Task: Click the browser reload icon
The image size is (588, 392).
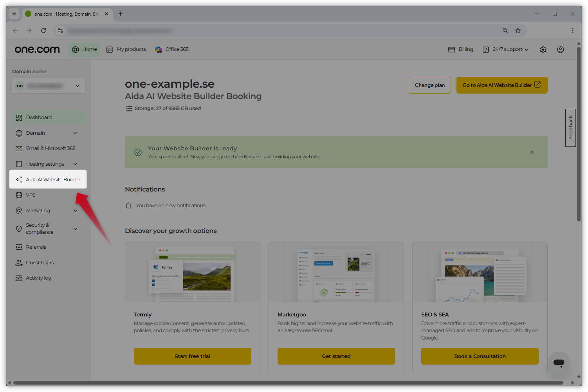Action: (x=43, y=31)
